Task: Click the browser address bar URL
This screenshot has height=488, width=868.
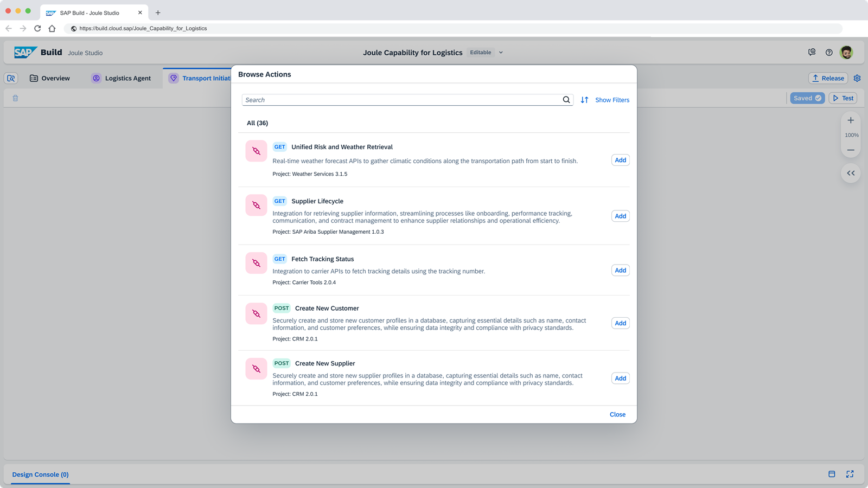Action: click(143, 28)
